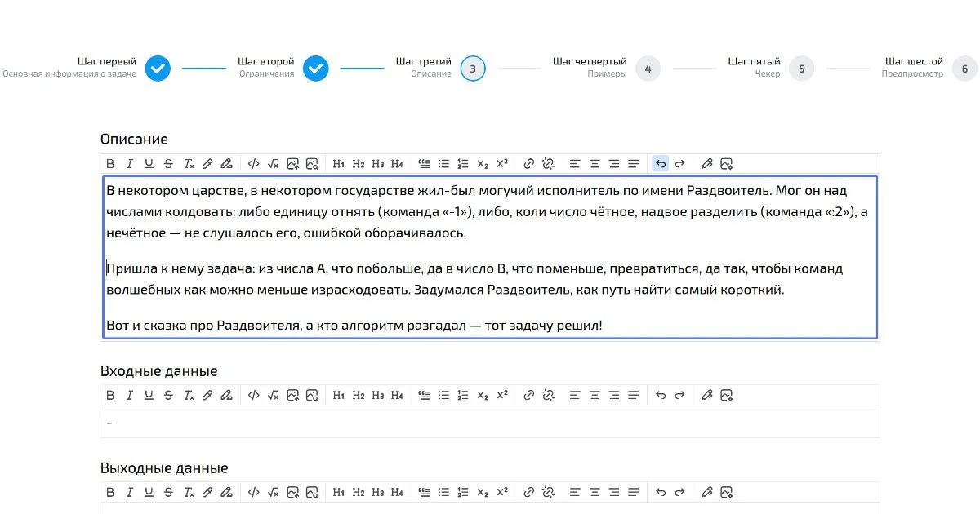Insert a formula using the √x icon

pyautogui.click(x=273, y=163)
